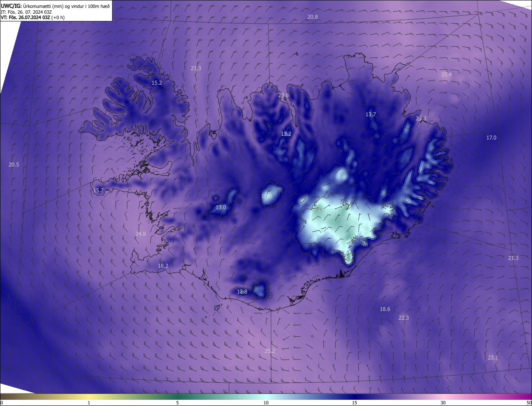Click the 13.7 value in northeast Iceland
The width and height of the screenshot is (532, 406).
[x=371, y=115]
